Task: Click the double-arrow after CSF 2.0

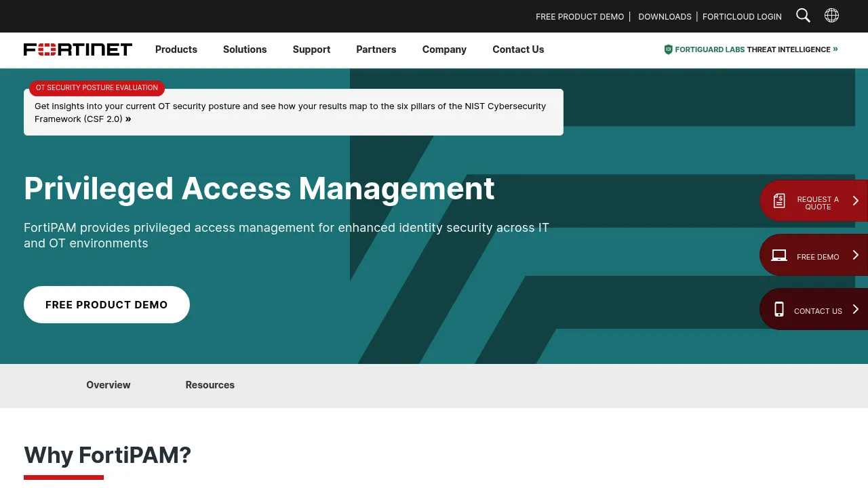Action: (x=128, y=119)
